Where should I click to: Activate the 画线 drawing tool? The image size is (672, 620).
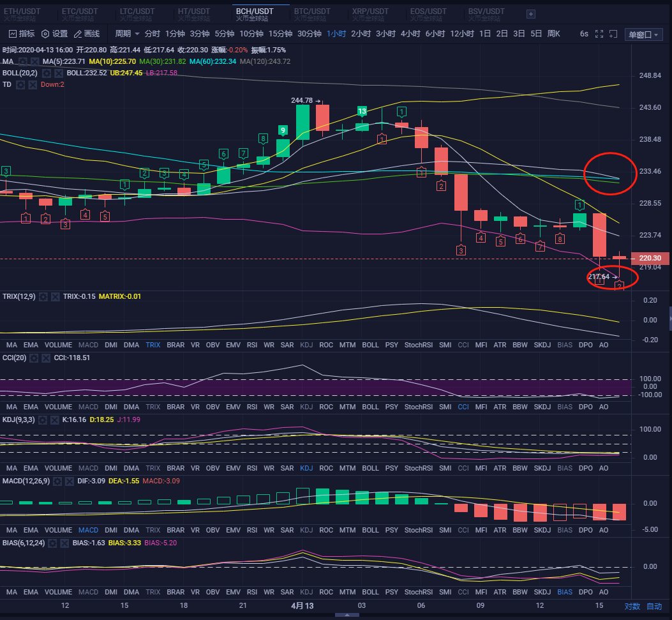tap(87, 33)
